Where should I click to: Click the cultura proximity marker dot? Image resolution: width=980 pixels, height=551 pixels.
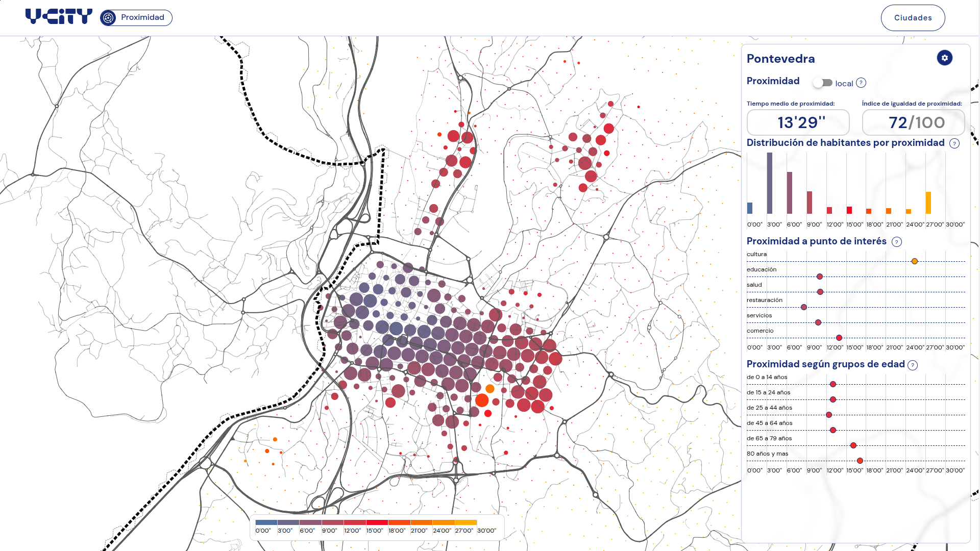915,261
